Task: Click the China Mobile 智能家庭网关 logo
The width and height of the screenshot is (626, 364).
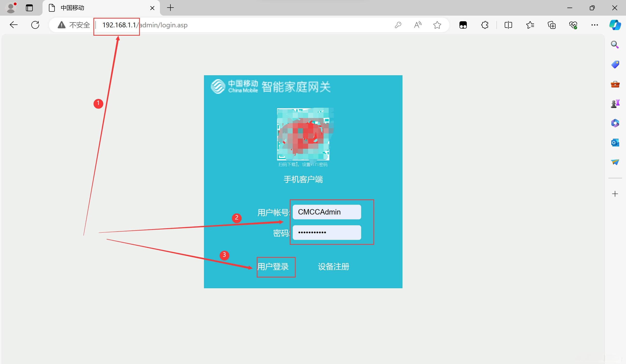Action: point(270,86)
